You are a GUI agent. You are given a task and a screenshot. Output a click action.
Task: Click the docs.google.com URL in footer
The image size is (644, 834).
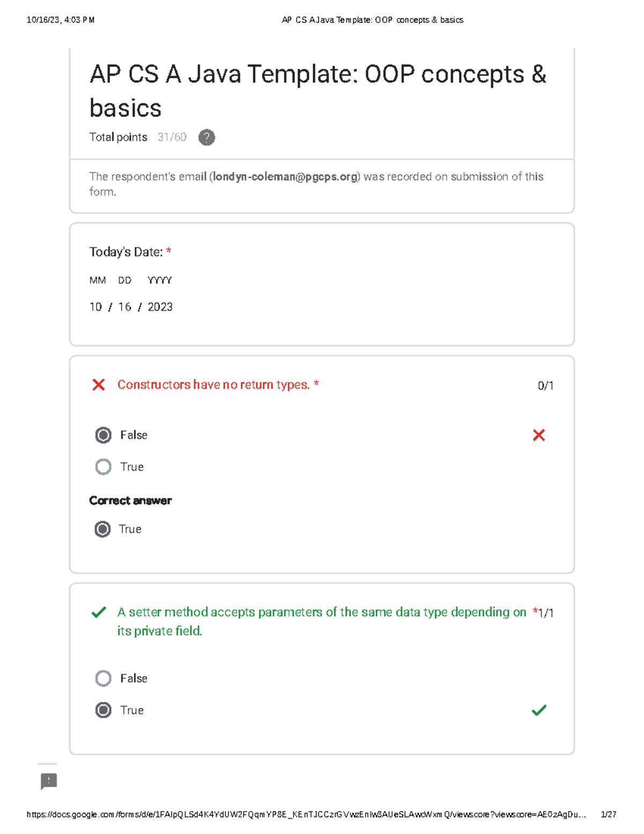coord(306,814)
